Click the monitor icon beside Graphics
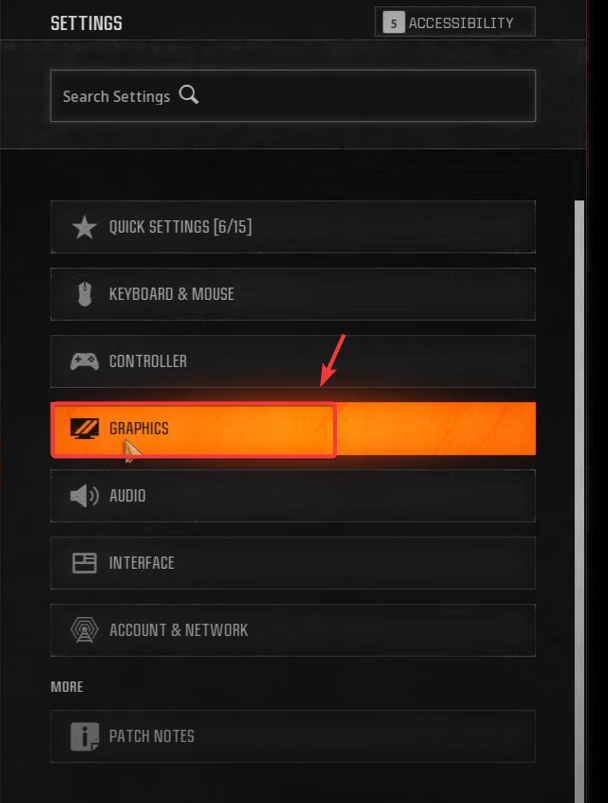The height and width of the screenshot is (803, 608). (85, 429)
